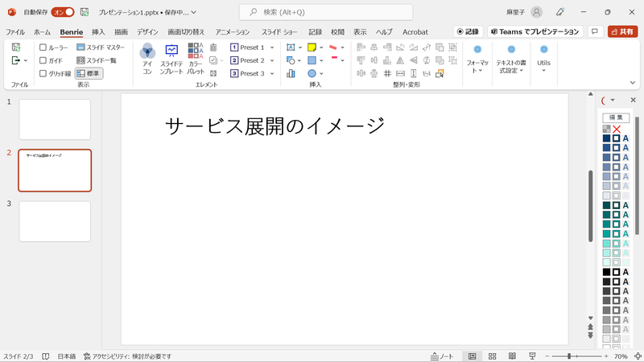Image resolution: width=644 pixels, height=362 pixels.
Task: Switch to the アニメーション tab
Action: tap(233, 32)
